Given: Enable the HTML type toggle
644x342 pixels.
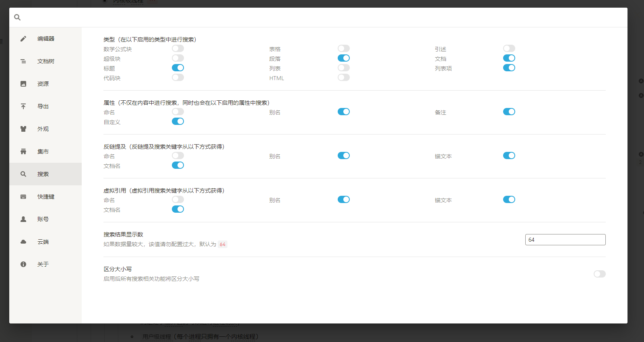Looking at the screenshot, I should [x=344, y=77].
